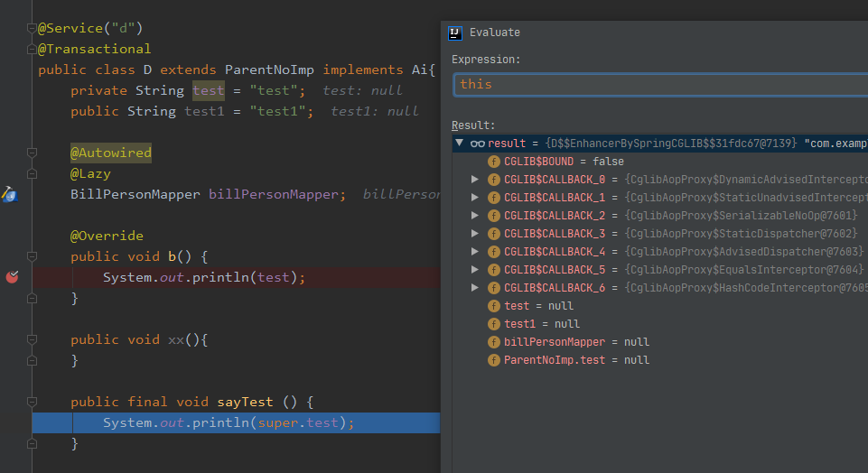Expand the CGLIB$CALLBACK_0 node

[x=476, y=180]
